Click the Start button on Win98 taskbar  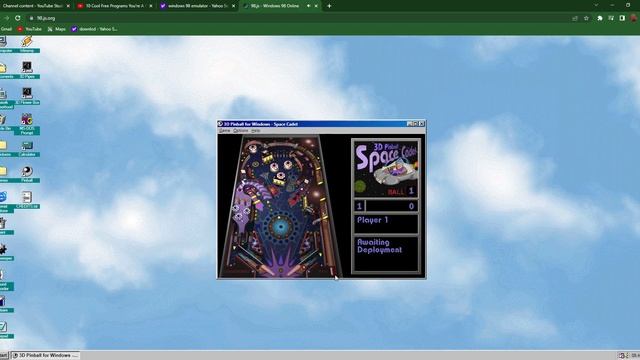pos(4,356)
